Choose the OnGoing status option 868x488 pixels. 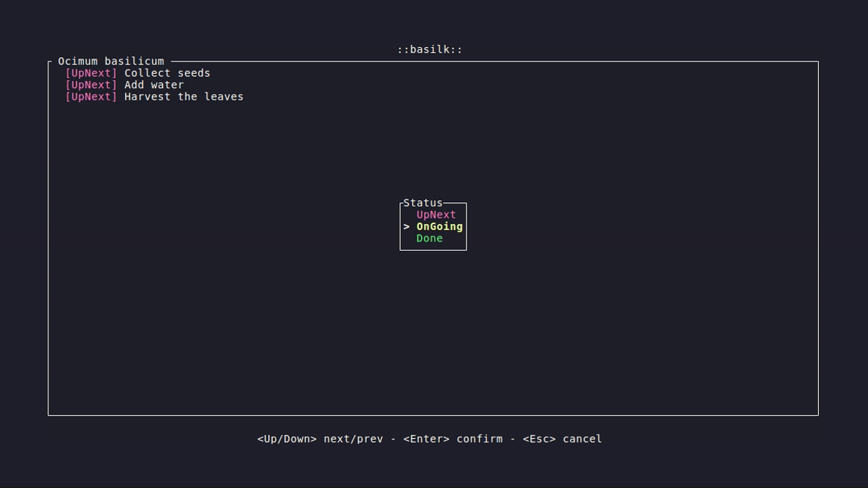coord(439,226)
